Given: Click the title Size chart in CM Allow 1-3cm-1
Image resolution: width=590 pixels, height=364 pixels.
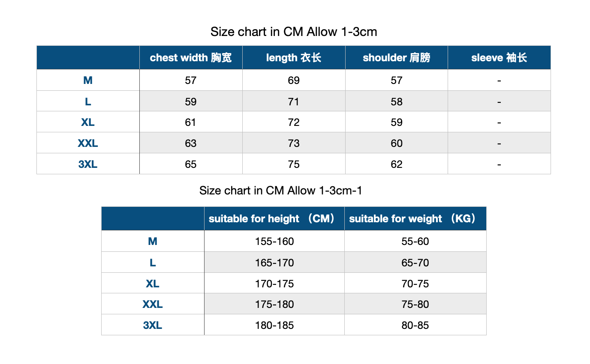Looking at the screenshot, I should [x=281, y=190].
